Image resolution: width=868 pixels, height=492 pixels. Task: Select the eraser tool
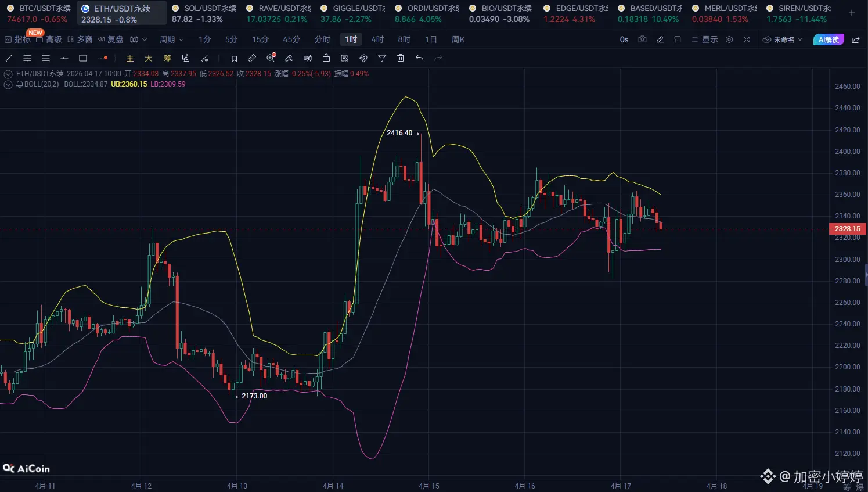point(289,58)
